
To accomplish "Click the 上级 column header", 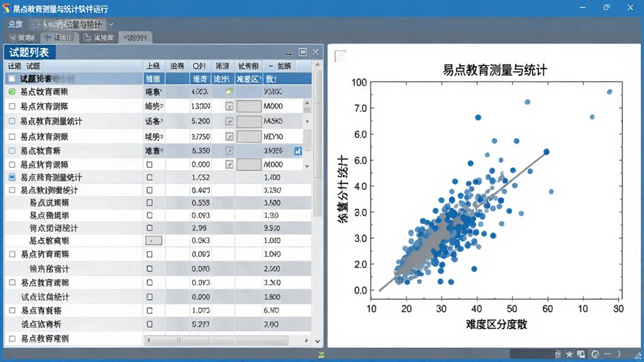I will pyautogui.click(x=153, y=66).
